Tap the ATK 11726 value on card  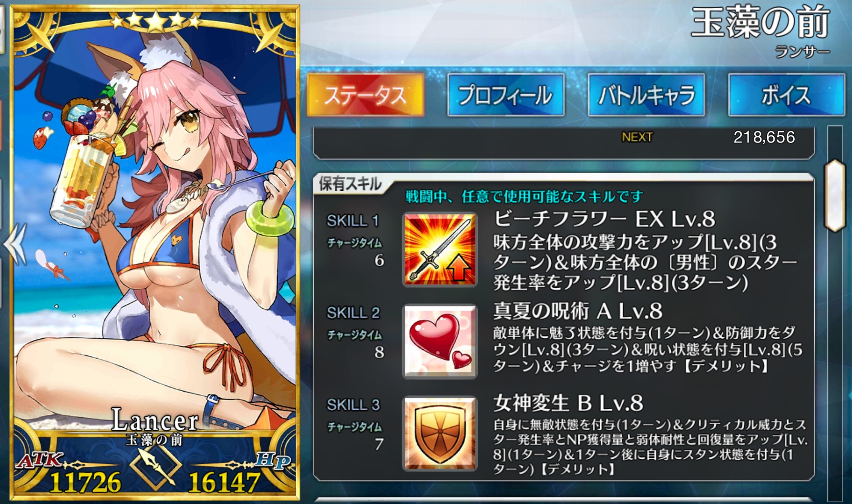point(85,482)
